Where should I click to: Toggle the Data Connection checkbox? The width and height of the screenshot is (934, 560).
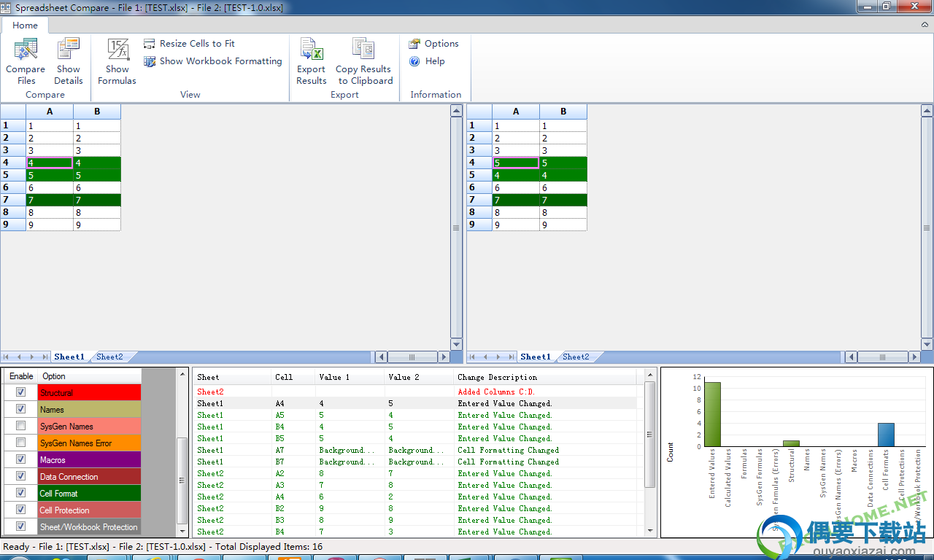[x=21, y=476]
